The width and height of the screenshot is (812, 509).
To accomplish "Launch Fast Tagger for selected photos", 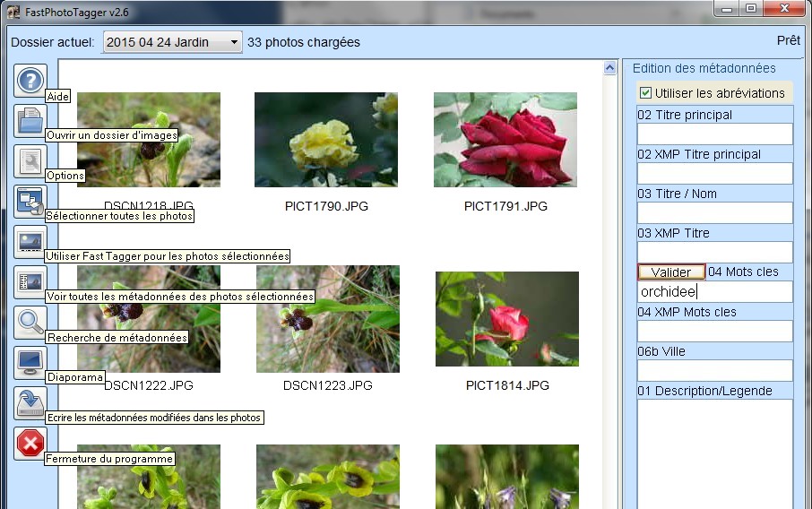I will [30, 242].
